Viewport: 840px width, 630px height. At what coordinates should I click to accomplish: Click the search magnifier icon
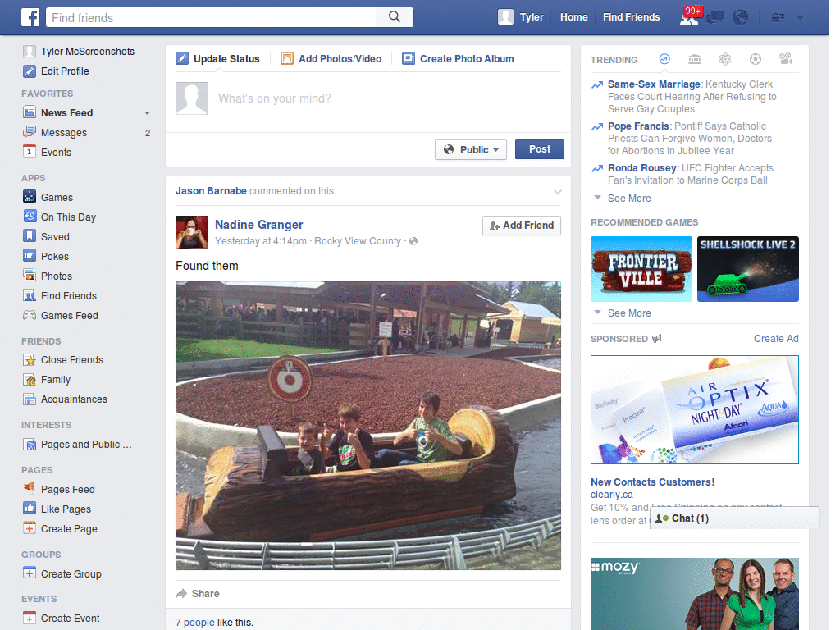[395, 17]
